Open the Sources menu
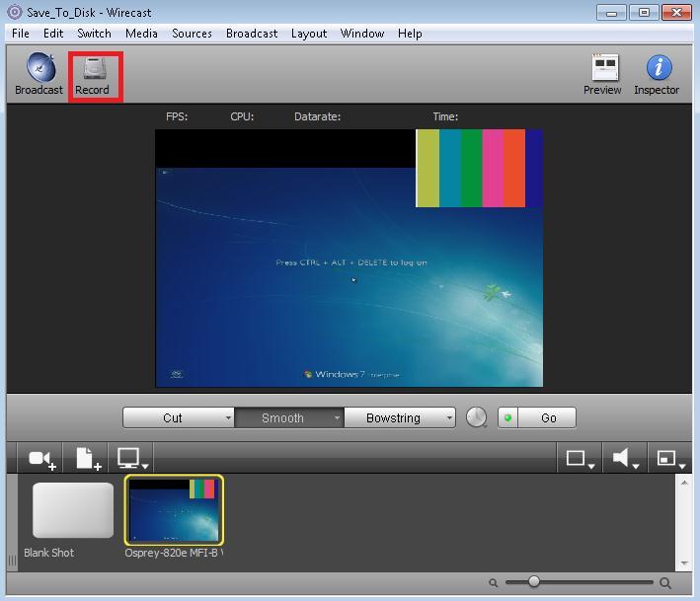700x601 pixels. [x=192, y=34]
